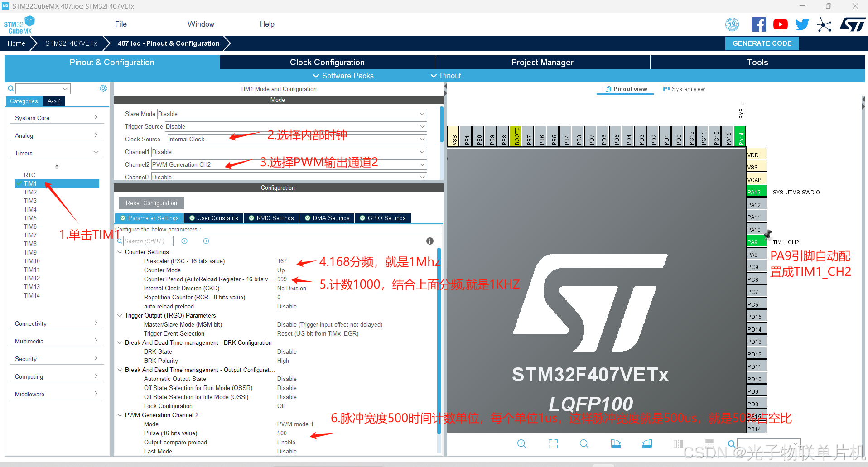Open the NVIC Settings tab
This screenshot has width=868, height=467.
(271, 218)
